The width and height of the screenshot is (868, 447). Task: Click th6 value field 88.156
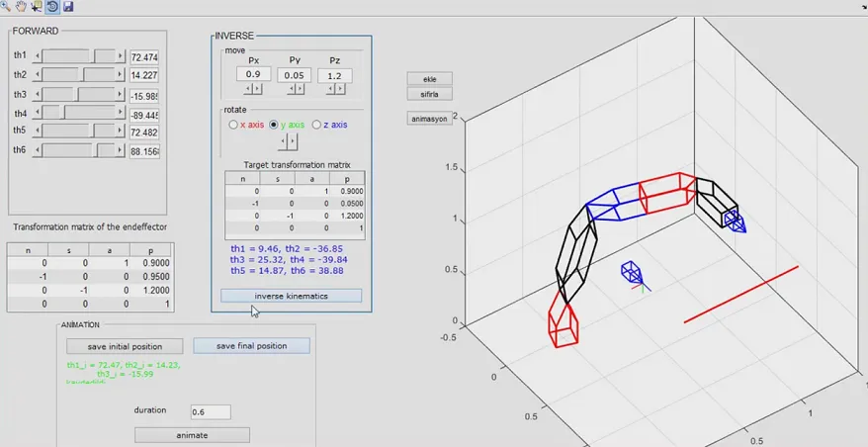point(144,151)
